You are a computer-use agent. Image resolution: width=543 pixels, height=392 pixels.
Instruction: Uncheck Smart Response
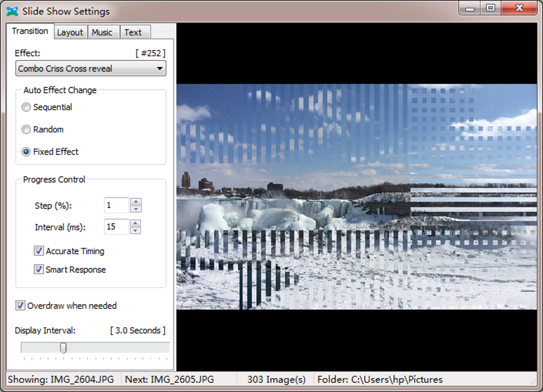pos(39,269)
